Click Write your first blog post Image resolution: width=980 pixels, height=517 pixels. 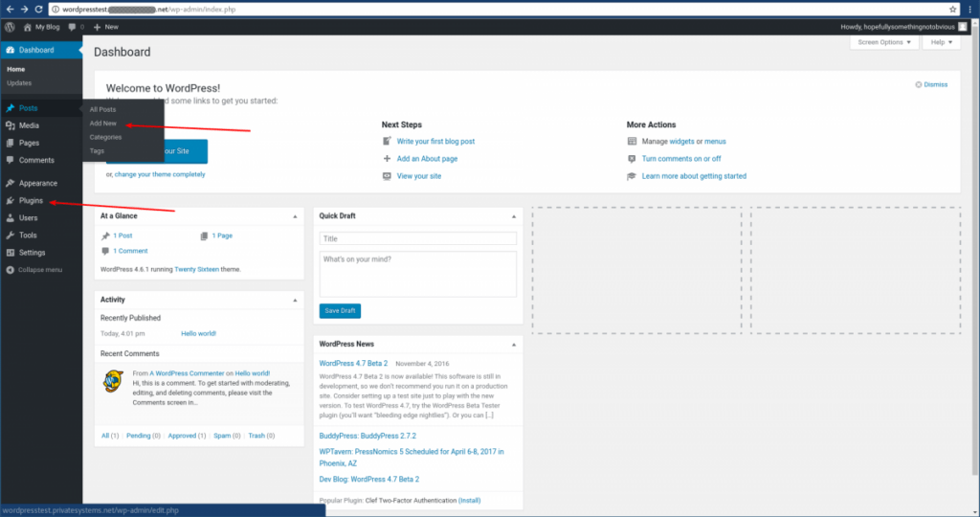pos(435,142)
